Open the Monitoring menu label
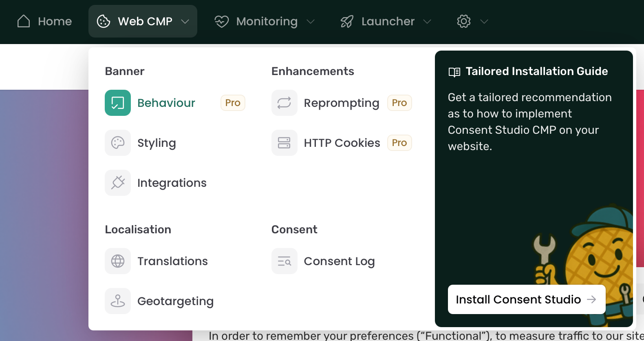Image resolution: width=644 pixels, height=341 pixels. (267, 21)
